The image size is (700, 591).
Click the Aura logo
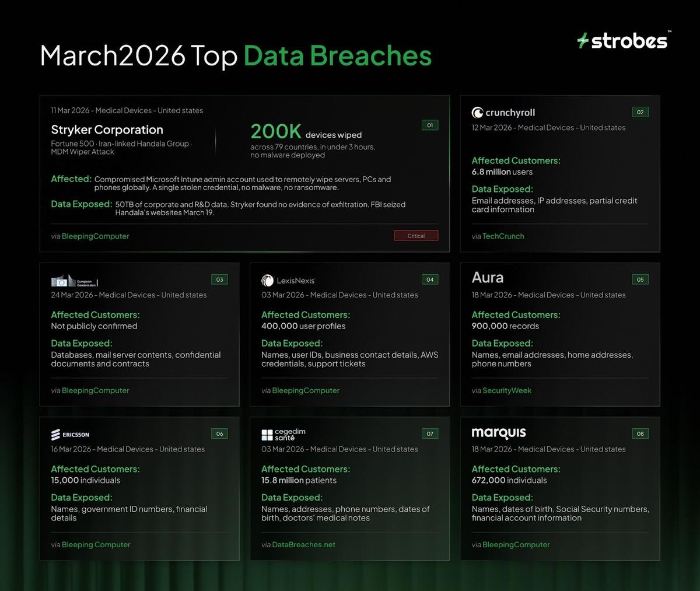point(488,278)
